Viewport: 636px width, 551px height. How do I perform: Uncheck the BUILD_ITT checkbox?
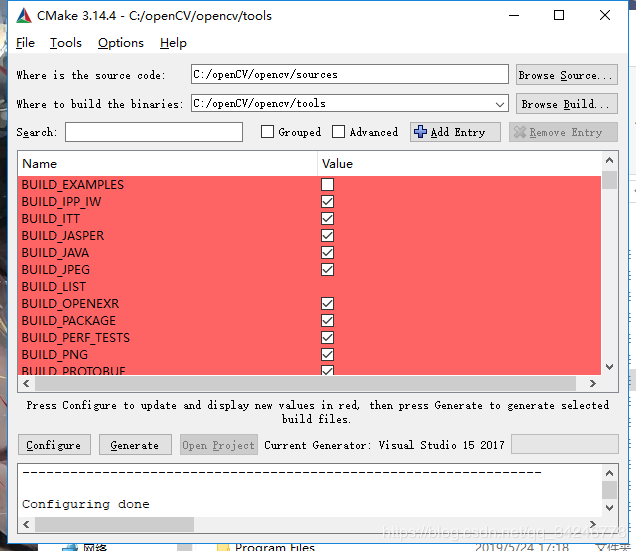tap(327, 219)
